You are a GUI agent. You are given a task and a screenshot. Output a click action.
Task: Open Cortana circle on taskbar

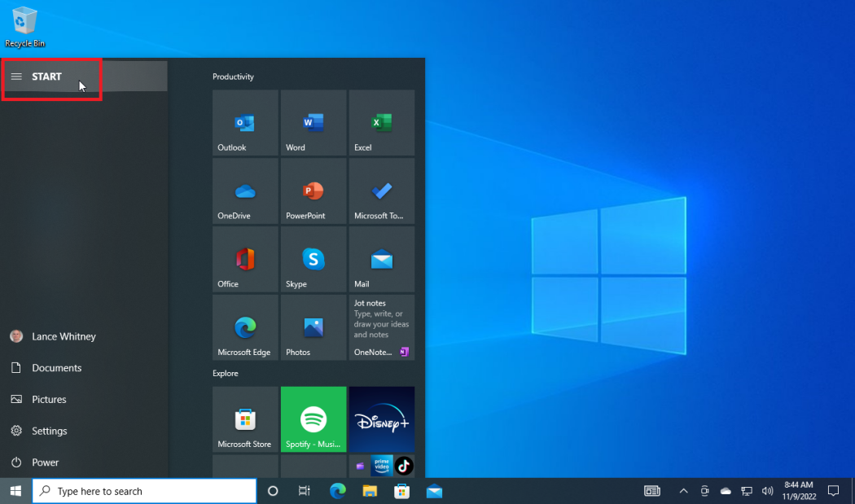[273, 491]
